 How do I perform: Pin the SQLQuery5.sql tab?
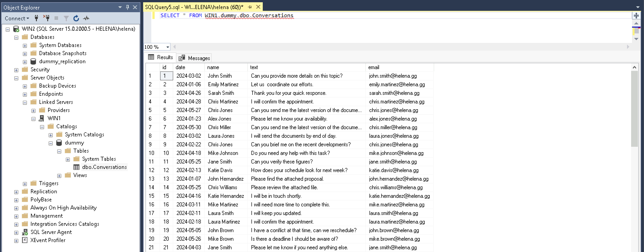pyautogui.click(x=250, y=7)
